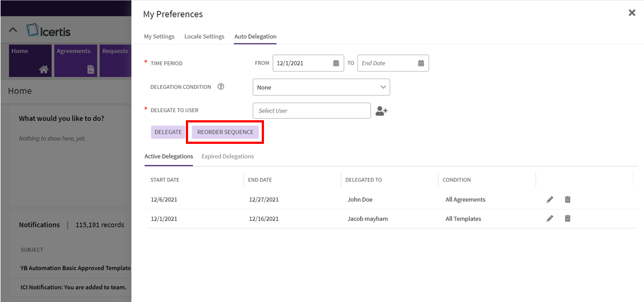Delete the John Doe delegation
The height and width of the screenshot is (302, 644).
click(x=568, y=200)
